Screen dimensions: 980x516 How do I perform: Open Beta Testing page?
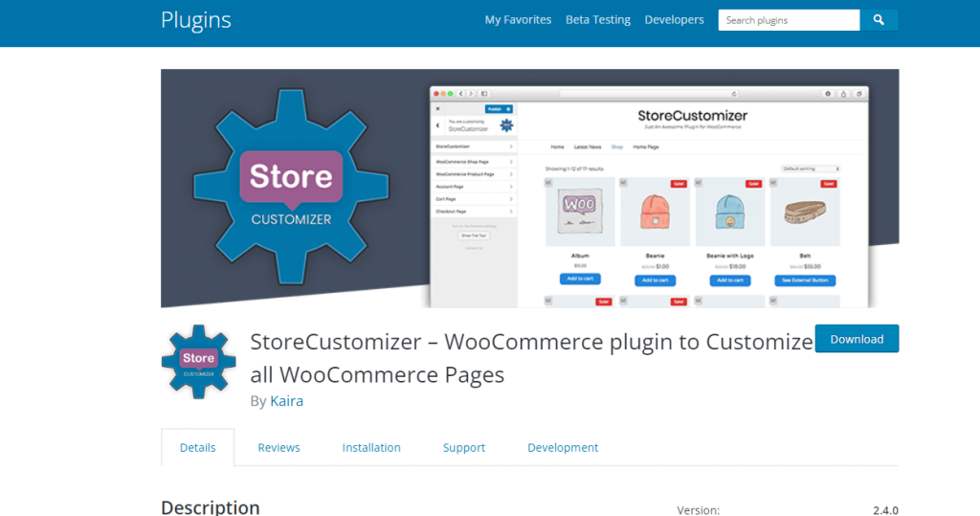pos(597,20)
